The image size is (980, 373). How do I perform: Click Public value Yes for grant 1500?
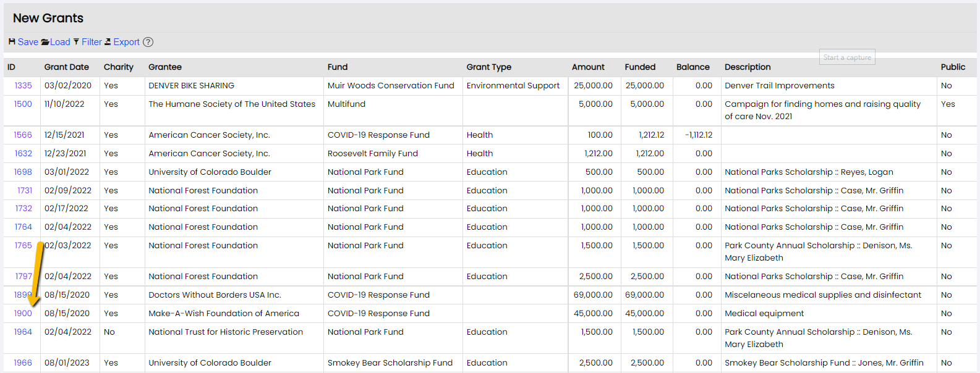(x=948, y=104)
